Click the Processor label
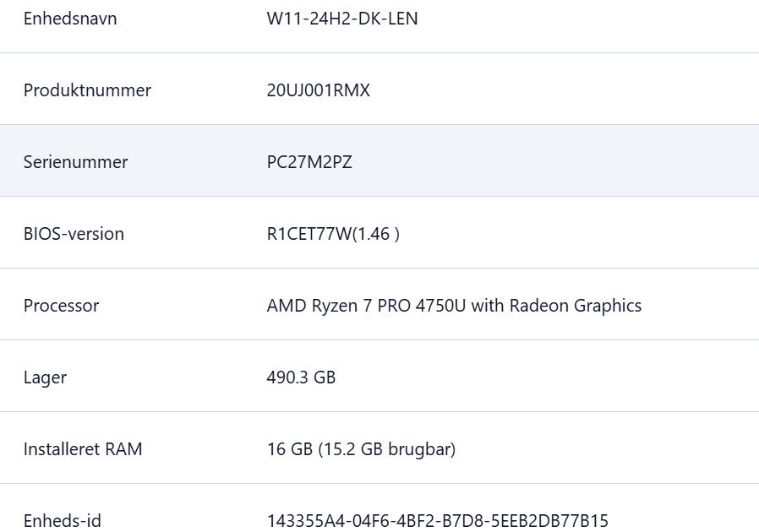 tap(61, 306)
